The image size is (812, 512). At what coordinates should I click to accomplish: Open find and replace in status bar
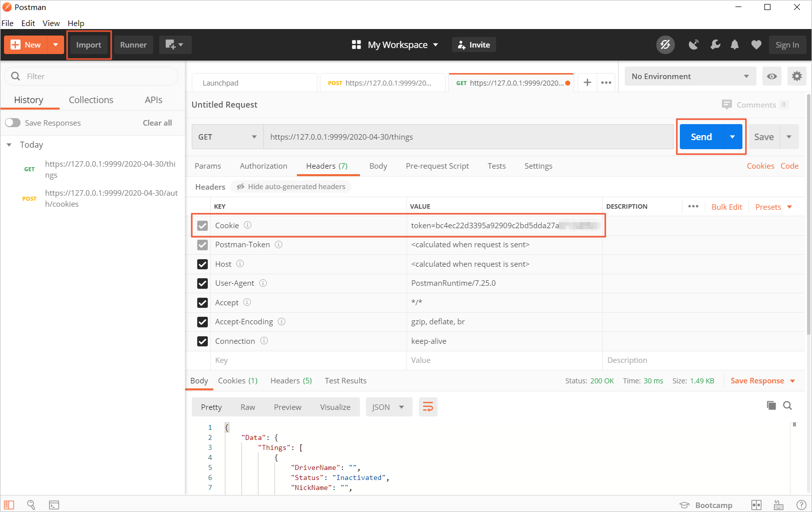[x=31, y=505]
